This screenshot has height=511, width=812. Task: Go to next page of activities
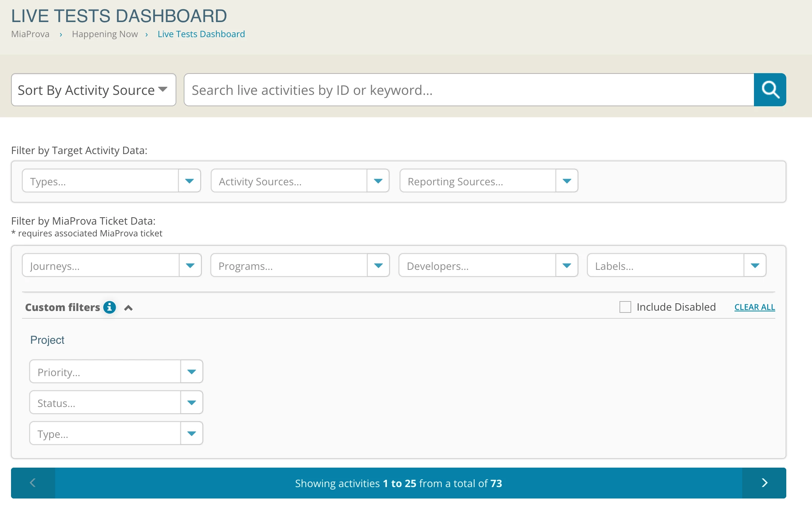[x=764, y=483]
